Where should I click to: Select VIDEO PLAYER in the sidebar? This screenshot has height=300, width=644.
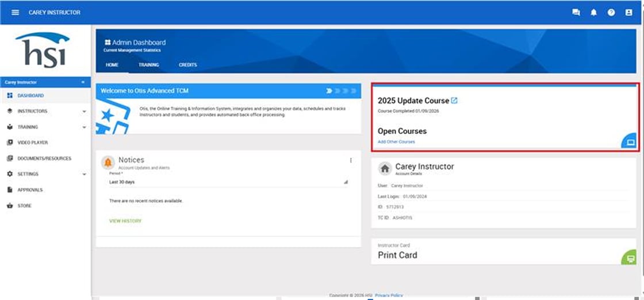[x=32, y=142]
